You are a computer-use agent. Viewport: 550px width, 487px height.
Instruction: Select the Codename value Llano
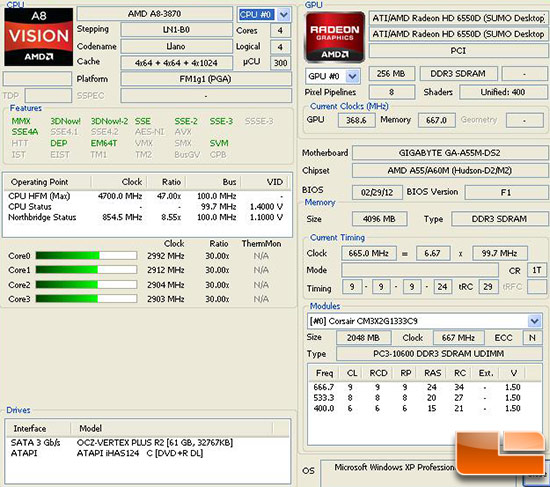[x=176, y=46]
